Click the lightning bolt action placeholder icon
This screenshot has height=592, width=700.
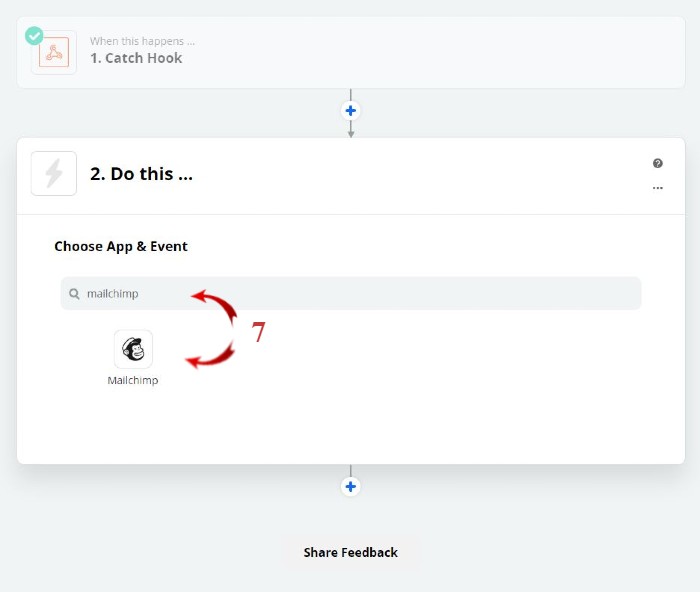coord(54,173)
